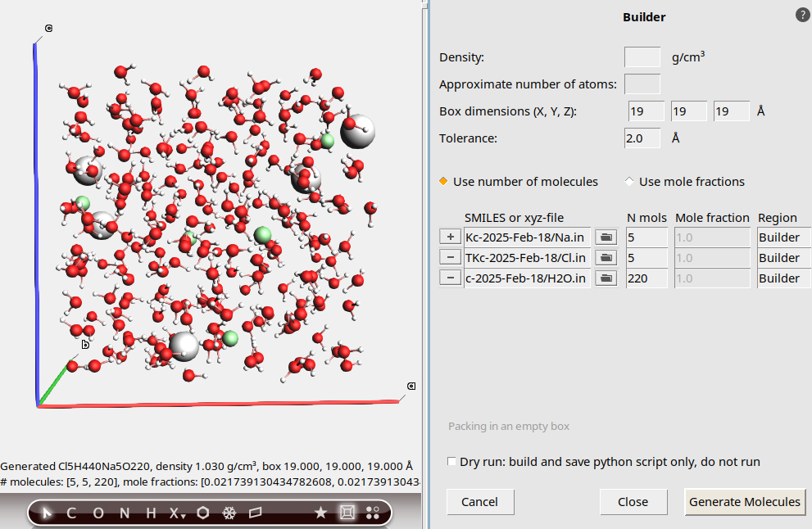This screenshot has height=529, width=812.
Task: Enable the Dry run checkbox
Action: point(451,461)
